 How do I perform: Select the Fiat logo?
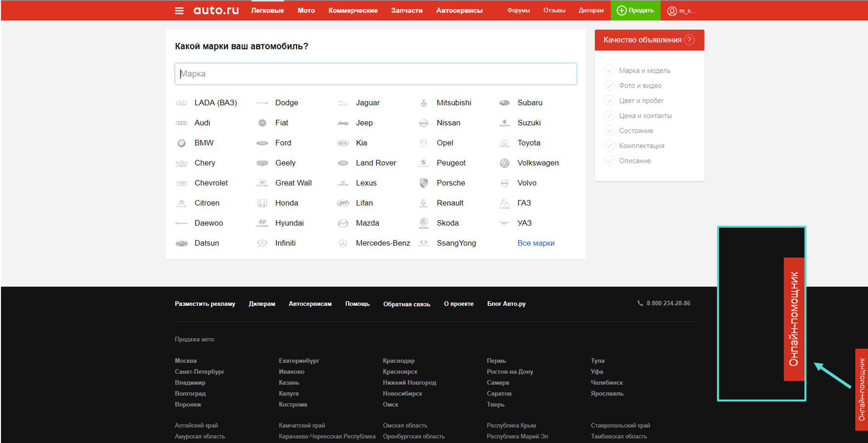(262, 123)
